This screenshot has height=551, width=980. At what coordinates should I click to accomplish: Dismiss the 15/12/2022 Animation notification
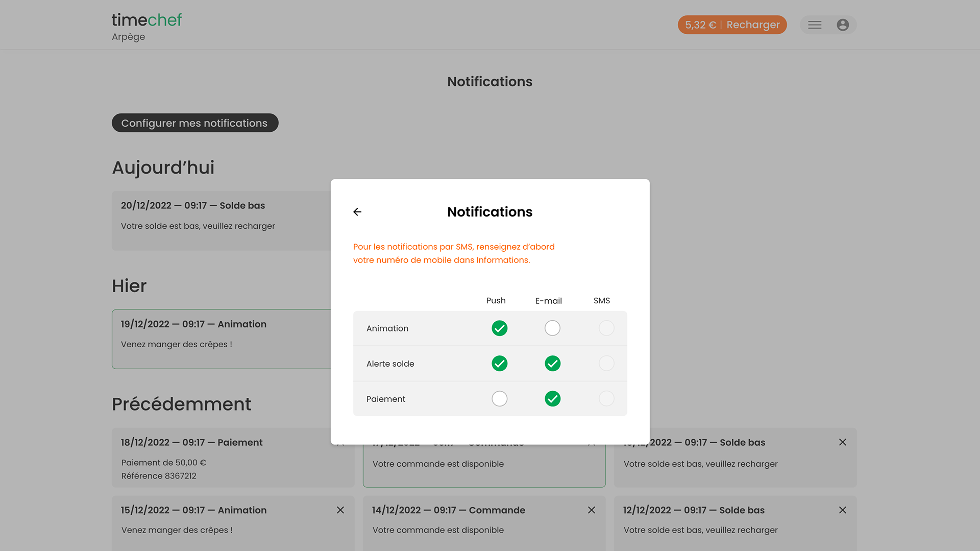tap(340, 510)
